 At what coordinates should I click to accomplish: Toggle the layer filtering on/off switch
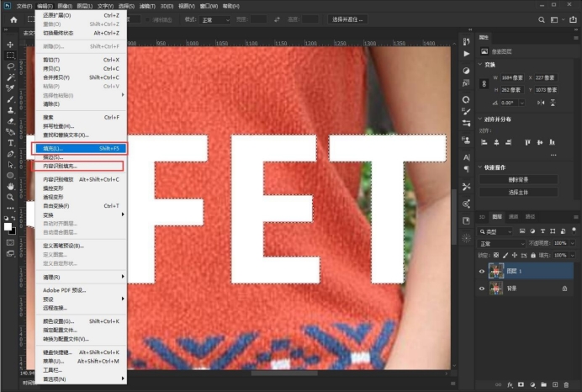pos(574,230)
